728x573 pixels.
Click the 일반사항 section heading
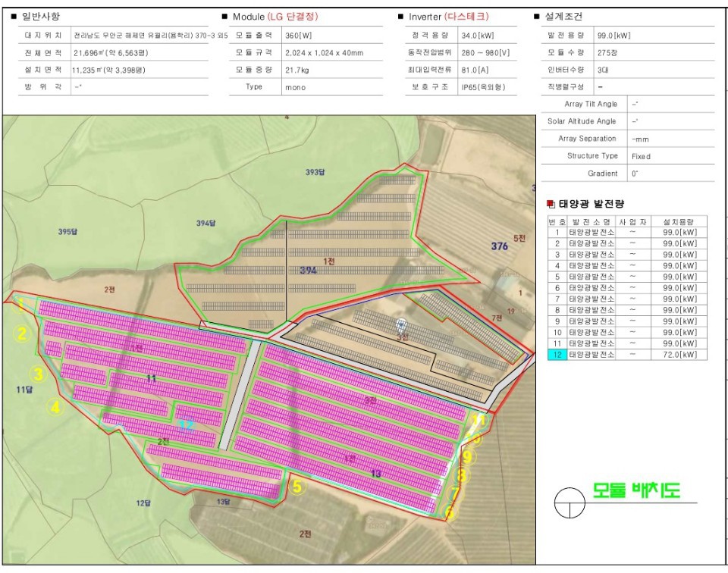point(41,17)
